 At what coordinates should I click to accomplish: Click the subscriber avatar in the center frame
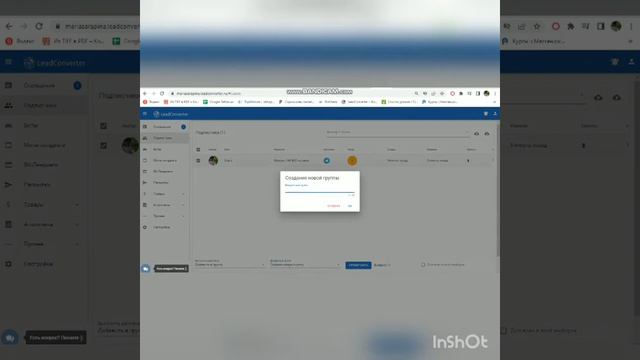tap(213, 160)
